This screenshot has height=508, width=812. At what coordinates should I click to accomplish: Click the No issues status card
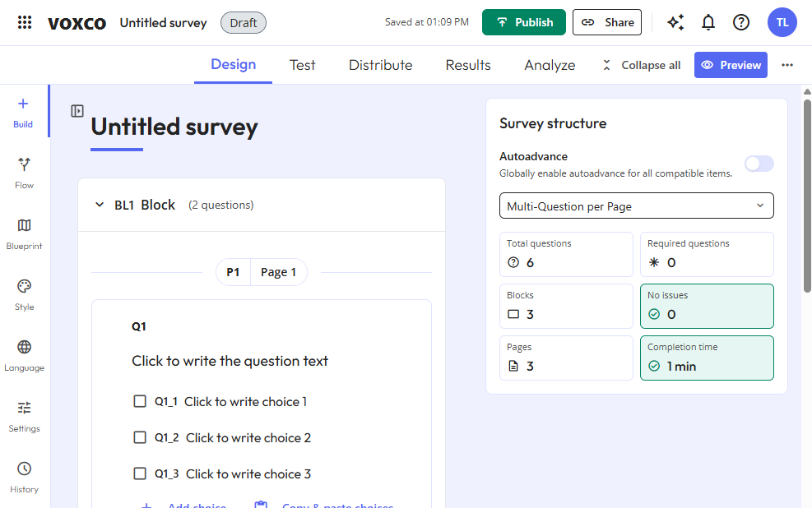[x=707, y=306]
